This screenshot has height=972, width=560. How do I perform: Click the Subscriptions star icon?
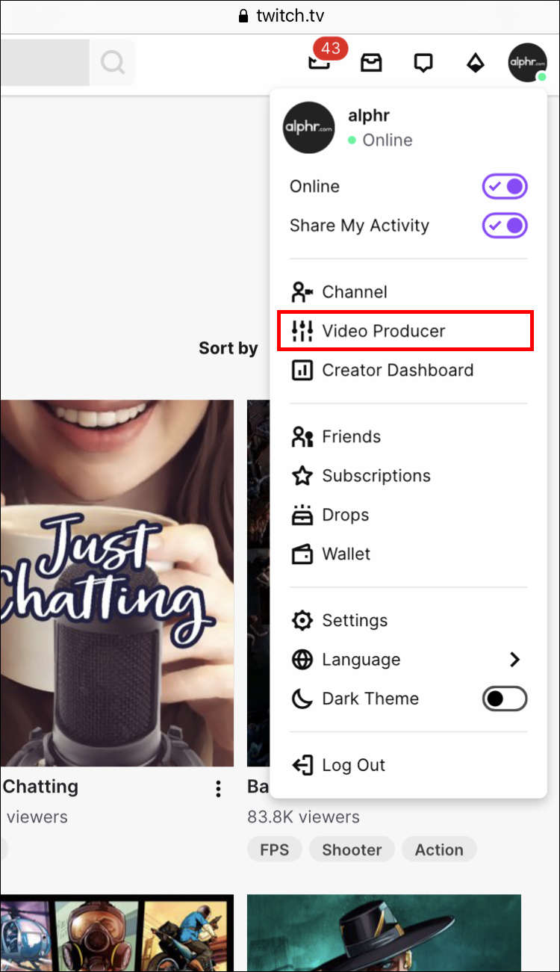[x=302, y=476]
